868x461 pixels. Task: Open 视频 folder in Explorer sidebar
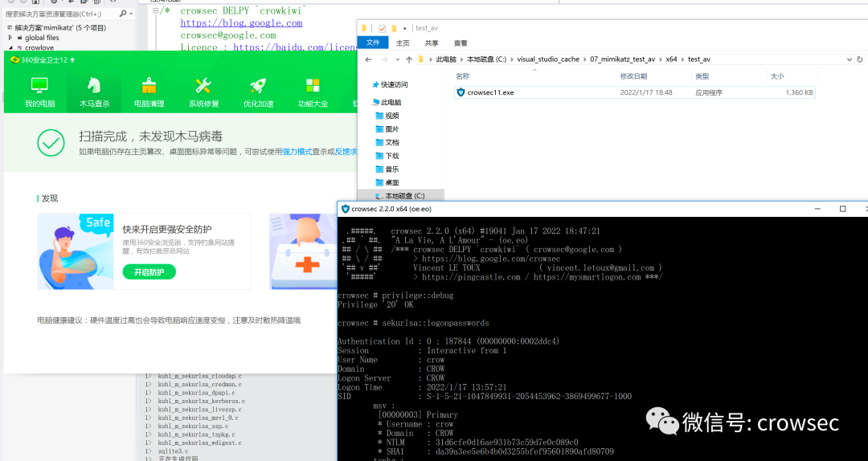pyautogui.click(x=387, y=116)
